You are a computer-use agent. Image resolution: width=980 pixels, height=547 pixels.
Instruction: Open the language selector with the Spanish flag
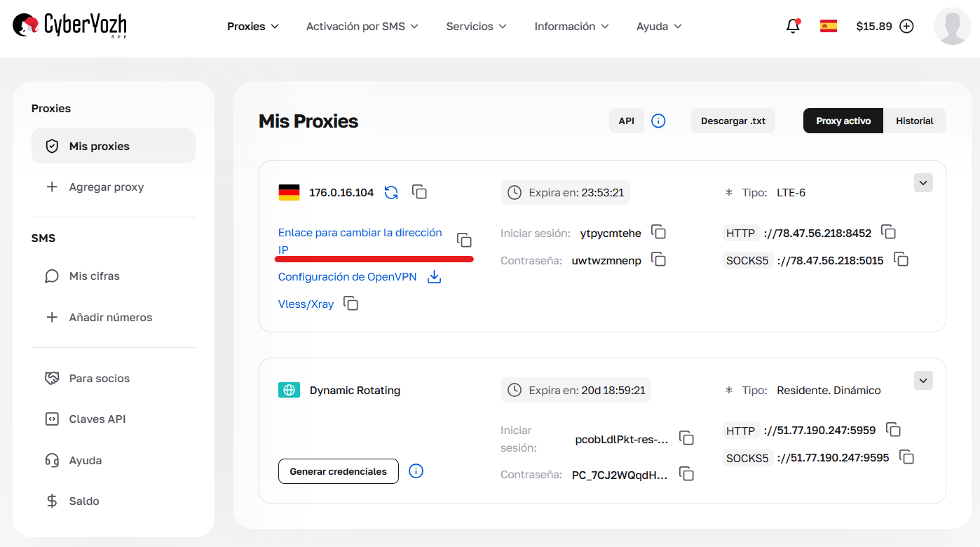coord(828,25)
